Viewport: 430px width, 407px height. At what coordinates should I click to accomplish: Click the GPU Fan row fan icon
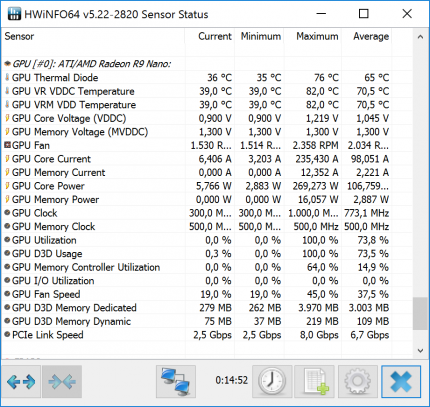7,145
